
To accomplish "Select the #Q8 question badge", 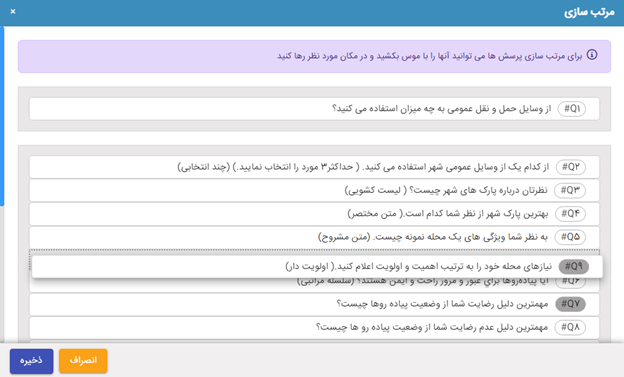I will 570,327.
